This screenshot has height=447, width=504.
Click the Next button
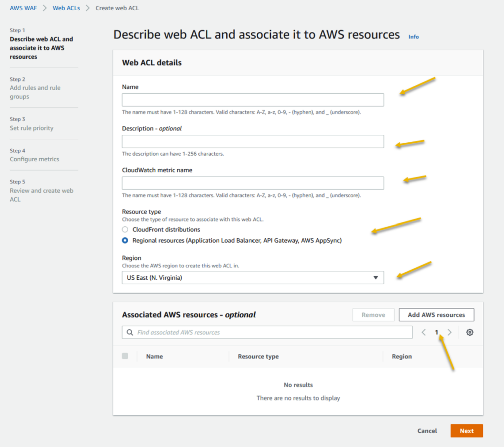coord(467,431)
